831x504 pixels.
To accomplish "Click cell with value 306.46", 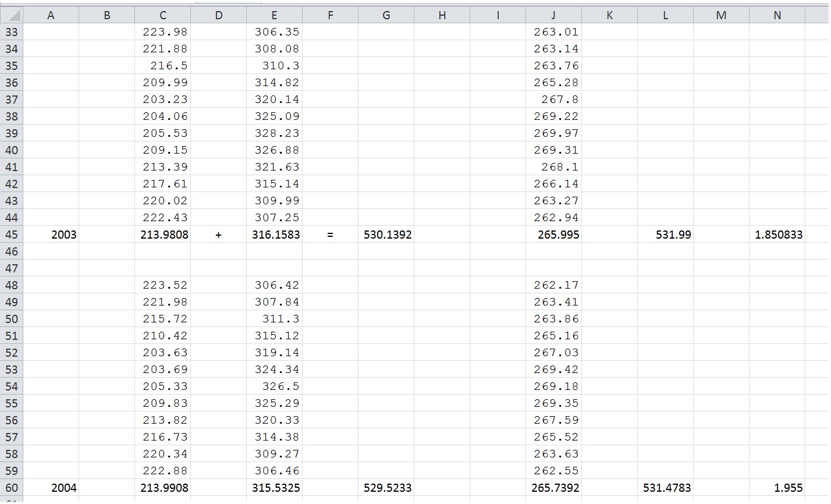I will point(274,471).
